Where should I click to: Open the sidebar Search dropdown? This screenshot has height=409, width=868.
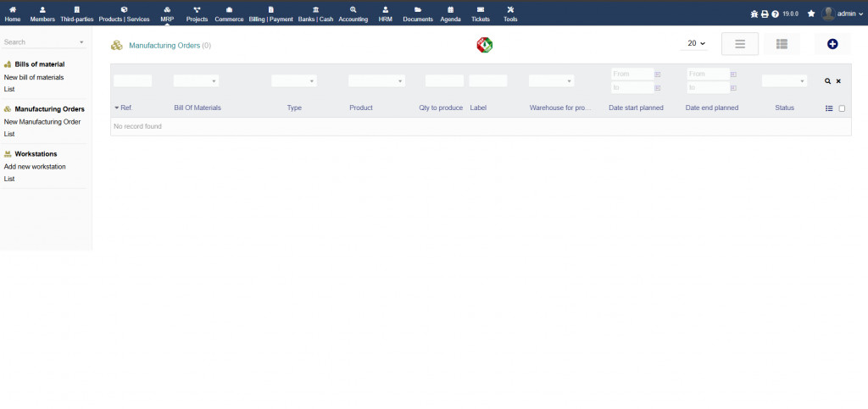pyautogui.click(x=44, y=42)
